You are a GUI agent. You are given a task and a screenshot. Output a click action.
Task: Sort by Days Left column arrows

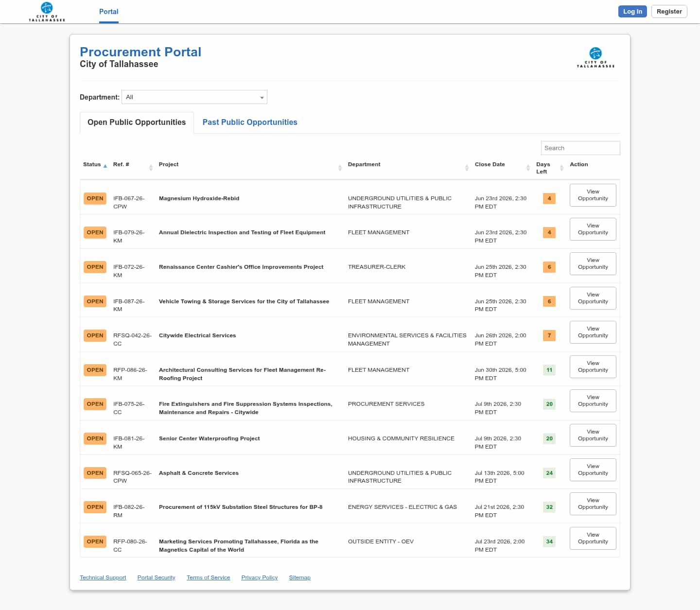(561, 168)
